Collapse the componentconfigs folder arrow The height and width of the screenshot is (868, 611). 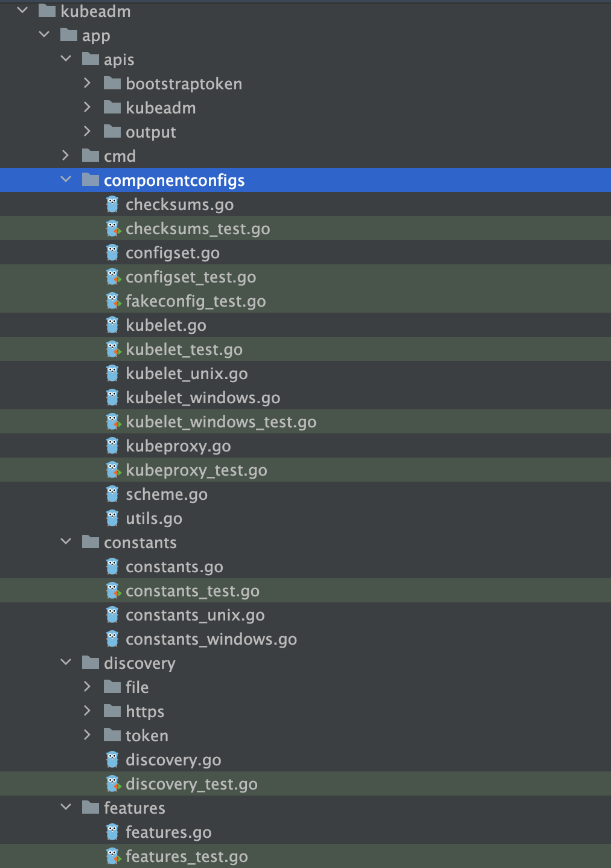click(x=66, y=180)
